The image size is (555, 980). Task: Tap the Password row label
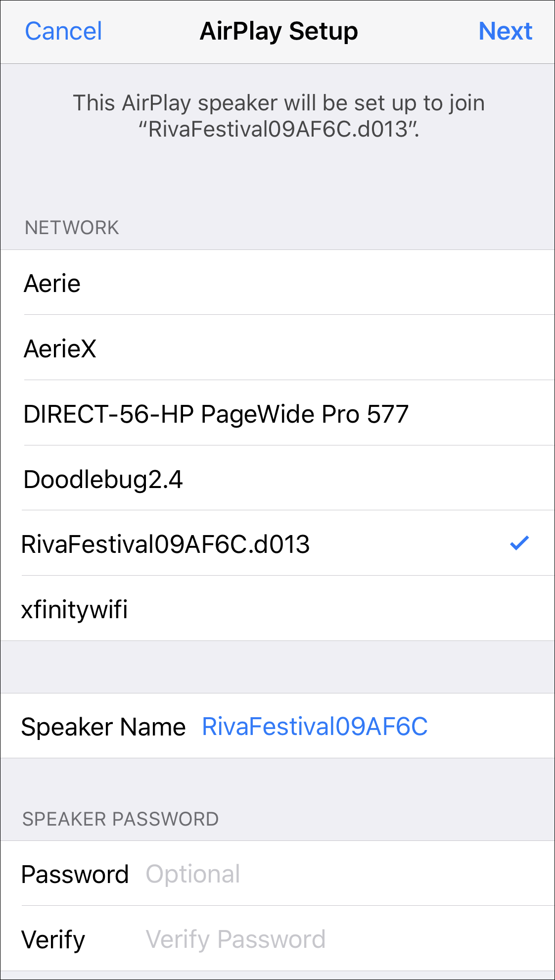(x=75, y=875)
